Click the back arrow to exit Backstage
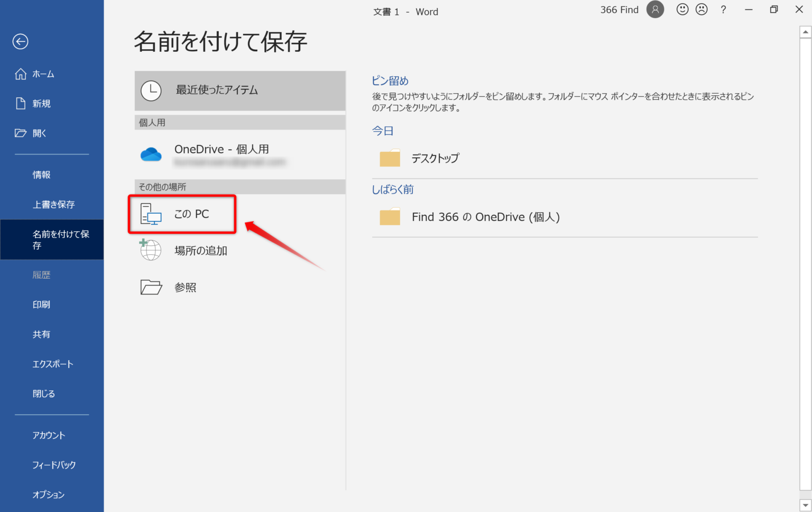 coord(20,41)
